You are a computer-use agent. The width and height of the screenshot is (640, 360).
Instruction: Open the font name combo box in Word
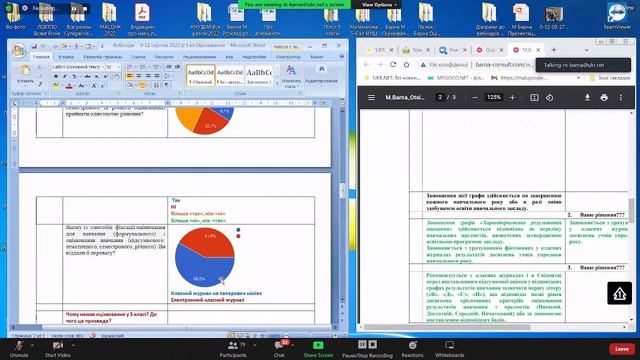pyautogui.click(x=78, y=67)
